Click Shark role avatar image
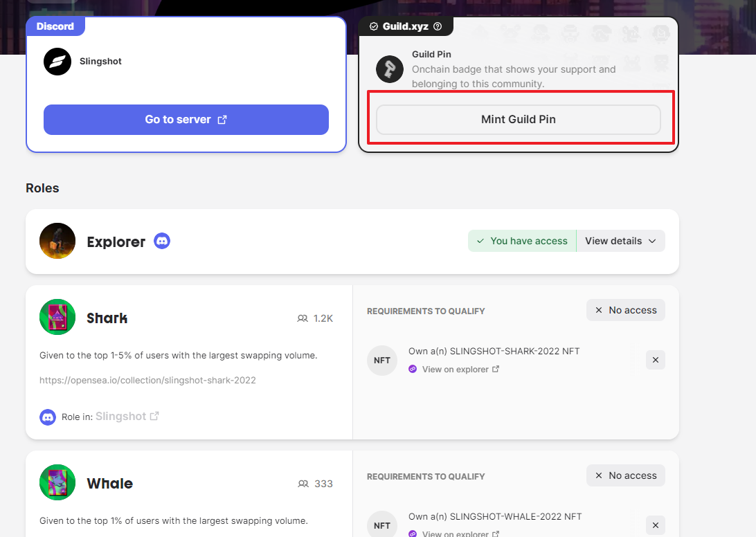The image size is (756, 537). (57, 317)
